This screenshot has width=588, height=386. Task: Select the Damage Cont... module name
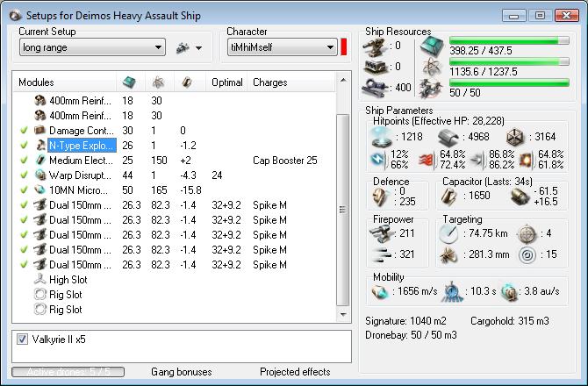(82, 131)
